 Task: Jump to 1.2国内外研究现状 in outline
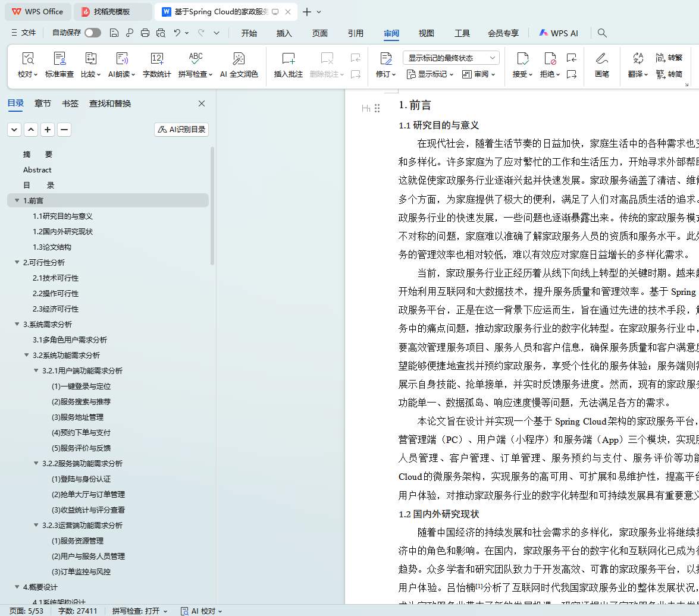click(x=62, y=232)
